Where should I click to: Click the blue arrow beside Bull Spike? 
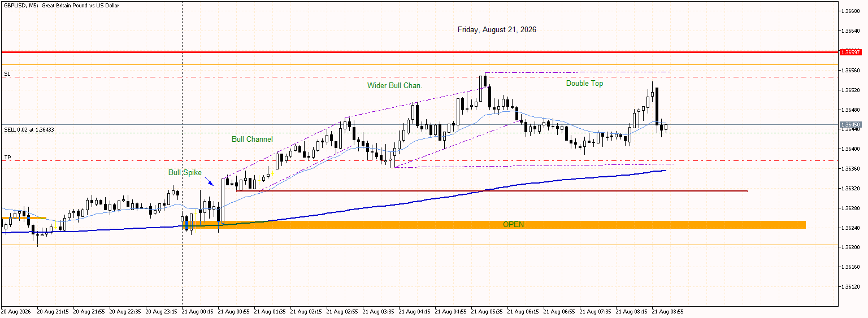click(210, 182)
